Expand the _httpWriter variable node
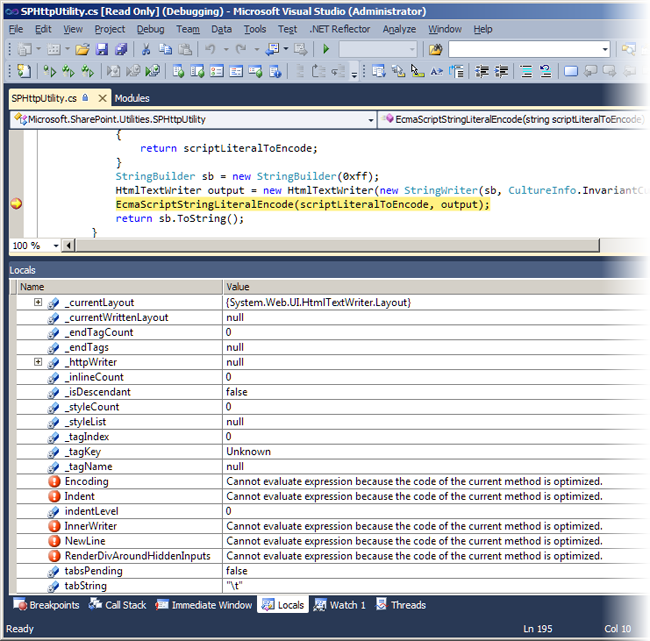650x641 pixels. 38,362
